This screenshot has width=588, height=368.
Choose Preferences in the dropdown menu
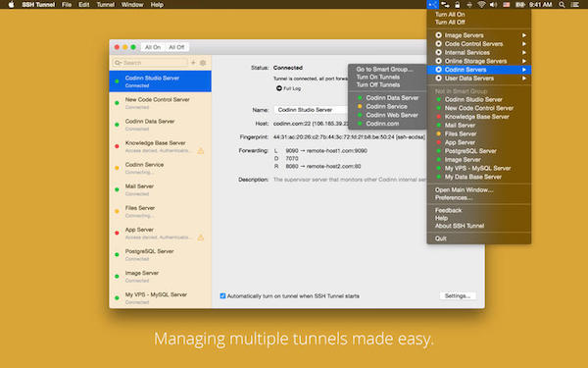tap(479, 197)
